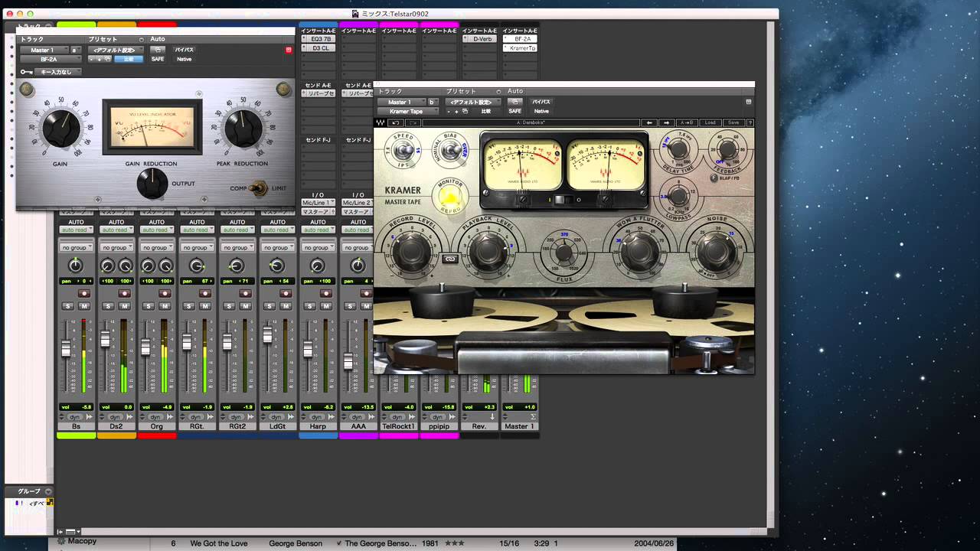Click the automation enable icon in BF-2A window

pyautogui.click(x=158, y=50)
